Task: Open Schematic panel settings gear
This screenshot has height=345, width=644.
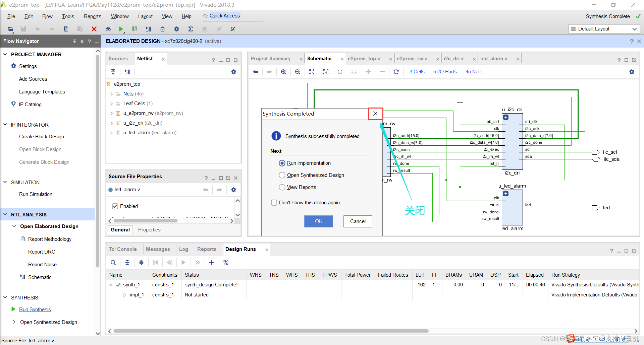Action: (632, 72)
